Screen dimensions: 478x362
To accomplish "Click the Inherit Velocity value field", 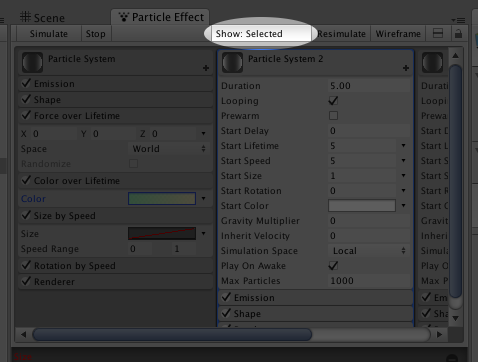I will 369,236.
